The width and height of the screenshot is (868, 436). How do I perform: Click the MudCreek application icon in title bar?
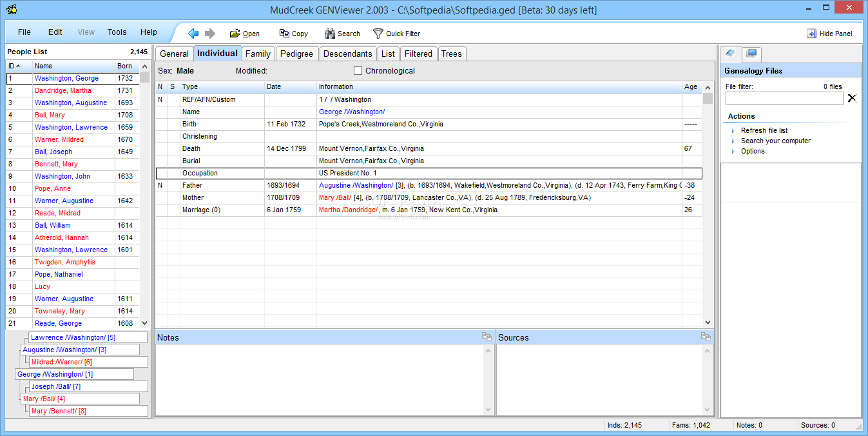click(x=11, y=10)
